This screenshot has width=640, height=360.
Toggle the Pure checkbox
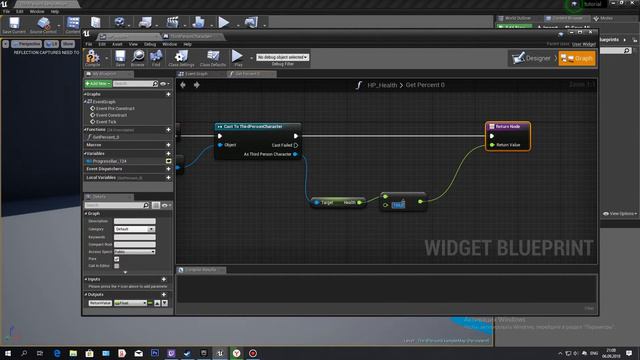point(117,259)
